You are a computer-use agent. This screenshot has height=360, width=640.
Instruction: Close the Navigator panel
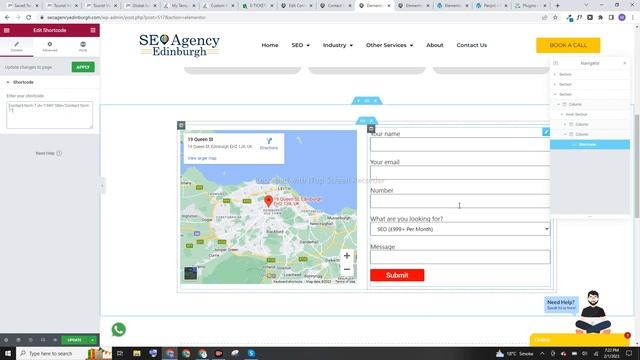625,63
